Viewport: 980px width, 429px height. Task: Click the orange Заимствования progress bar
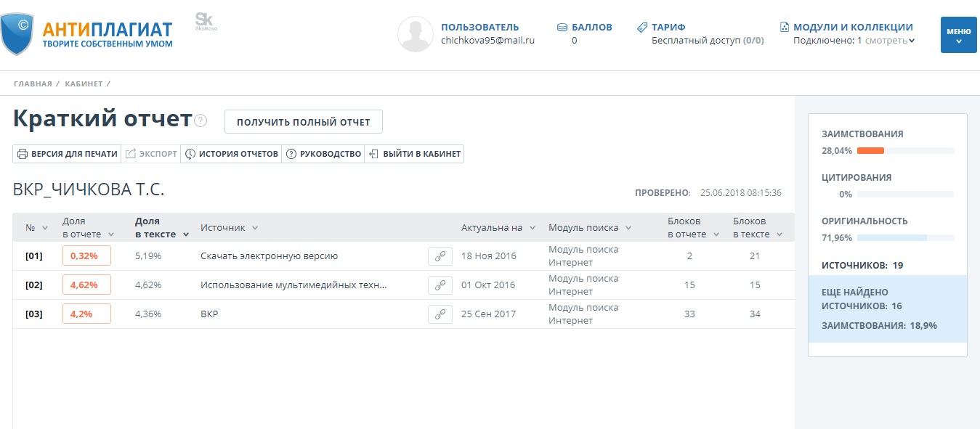(870, 150)
